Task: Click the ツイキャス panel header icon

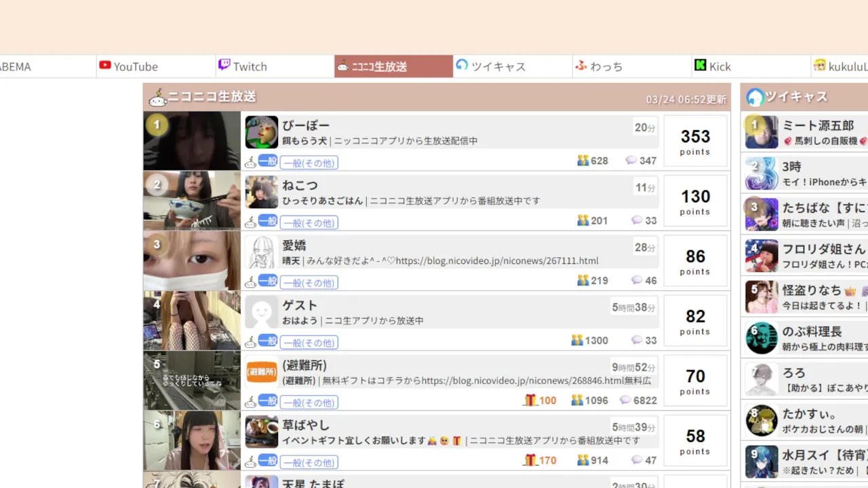Action: click(755, 98)
